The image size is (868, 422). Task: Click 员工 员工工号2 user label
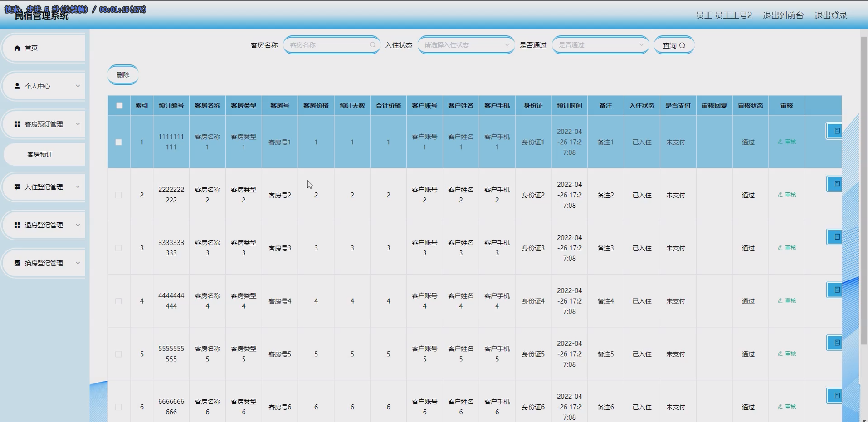pos(724,15)
